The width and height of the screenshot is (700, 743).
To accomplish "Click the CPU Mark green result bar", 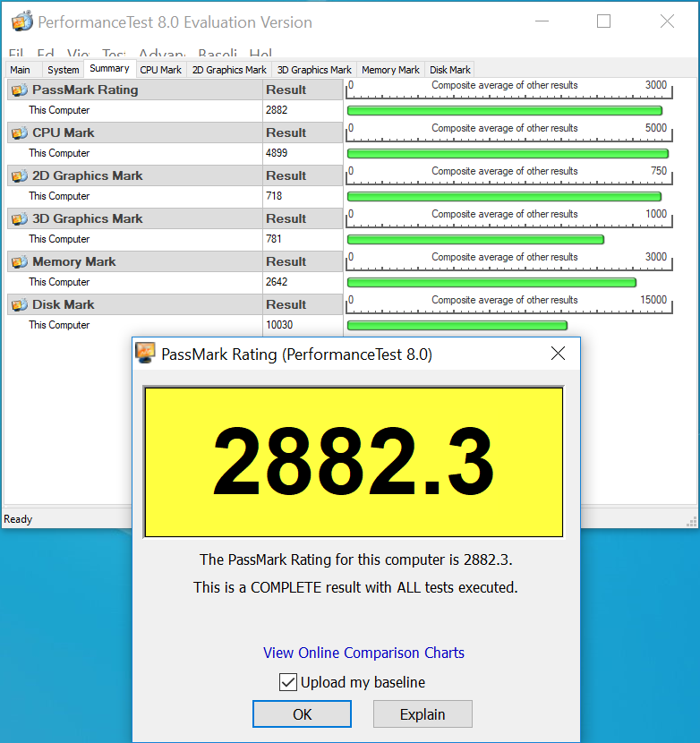I will point(508,154).
